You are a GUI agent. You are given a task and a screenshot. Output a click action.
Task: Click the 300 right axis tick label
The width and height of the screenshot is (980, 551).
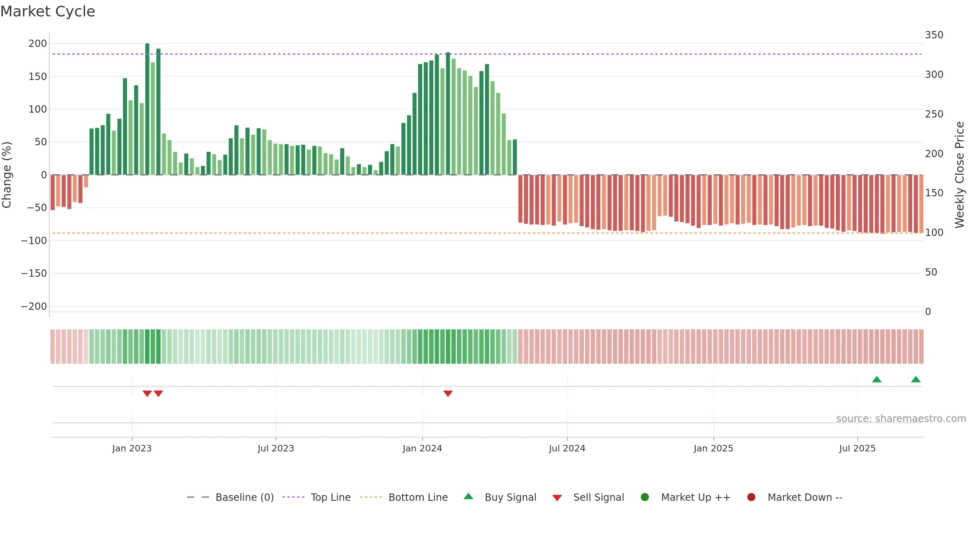(x=934, y=75)
